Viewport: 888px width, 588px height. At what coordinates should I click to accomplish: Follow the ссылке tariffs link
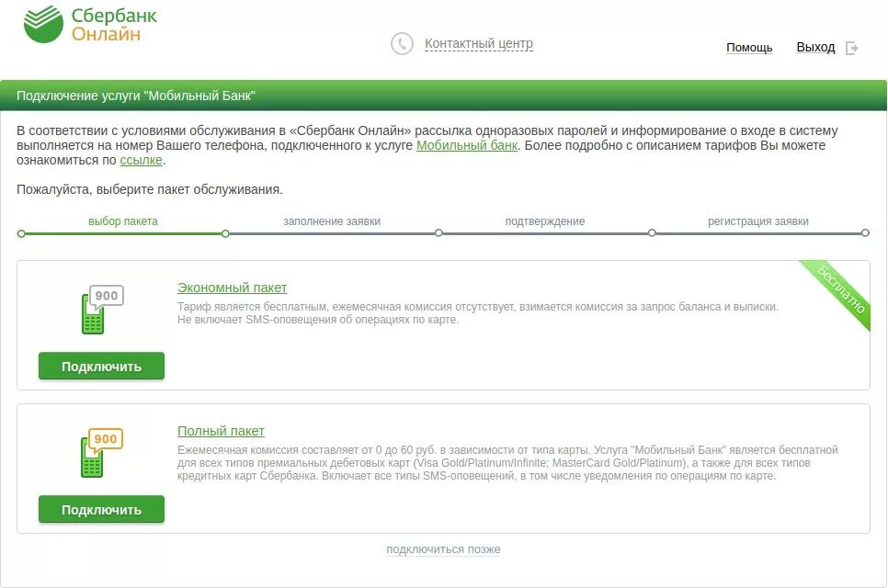pos(141,160)
